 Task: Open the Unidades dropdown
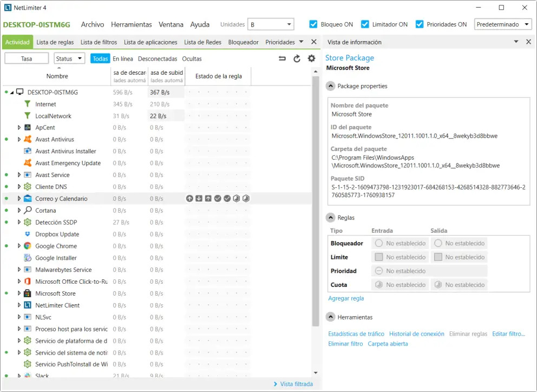[271, 24]
